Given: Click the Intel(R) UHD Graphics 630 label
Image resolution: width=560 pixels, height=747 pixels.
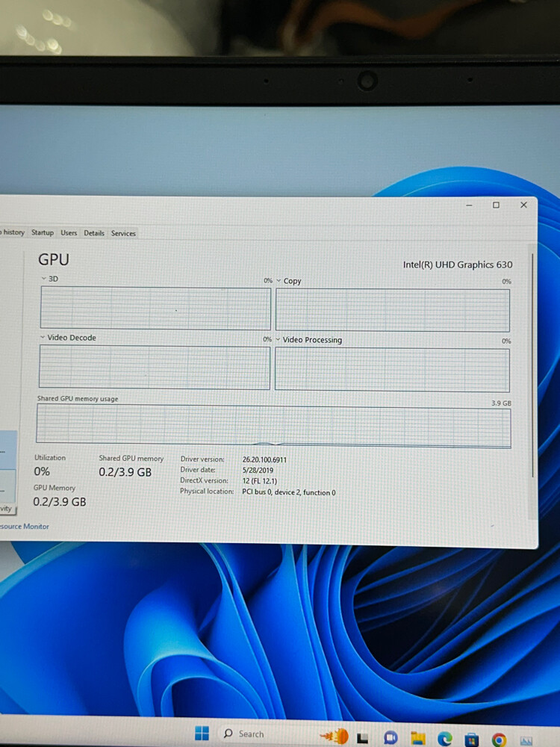Looking at the screenshot, I should (x=458, y=265).
